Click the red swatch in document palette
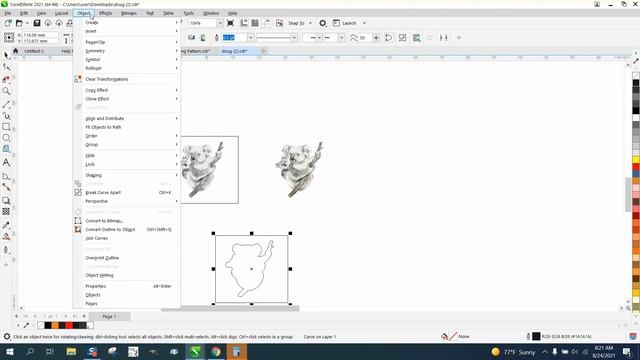 pos(69,325)
